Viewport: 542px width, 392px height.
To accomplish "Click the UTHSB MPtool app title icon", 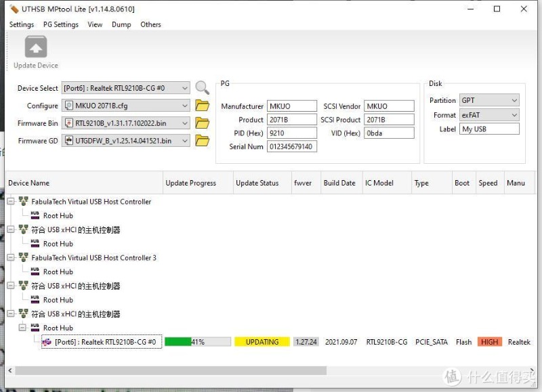I will tap(13, 9).
